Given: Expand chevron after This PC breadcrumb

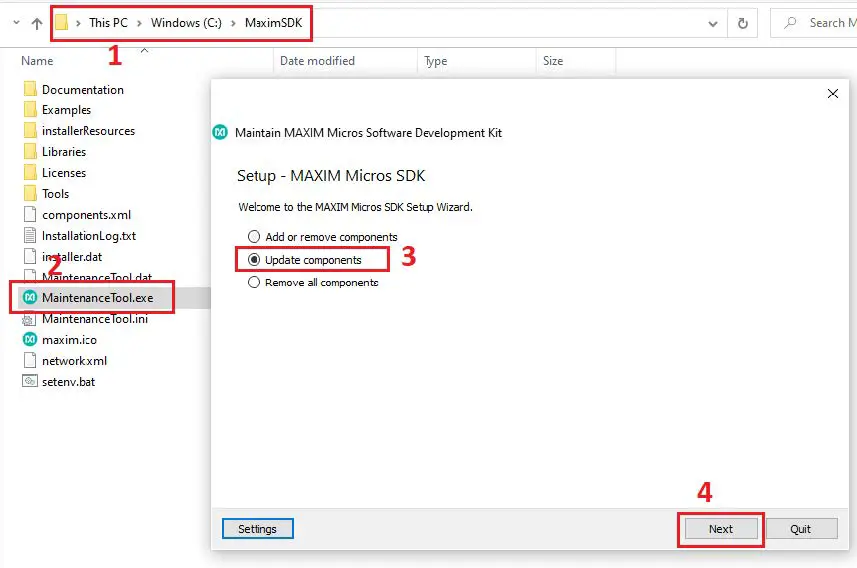Looking at the screenshot, I should pos(139,23).
